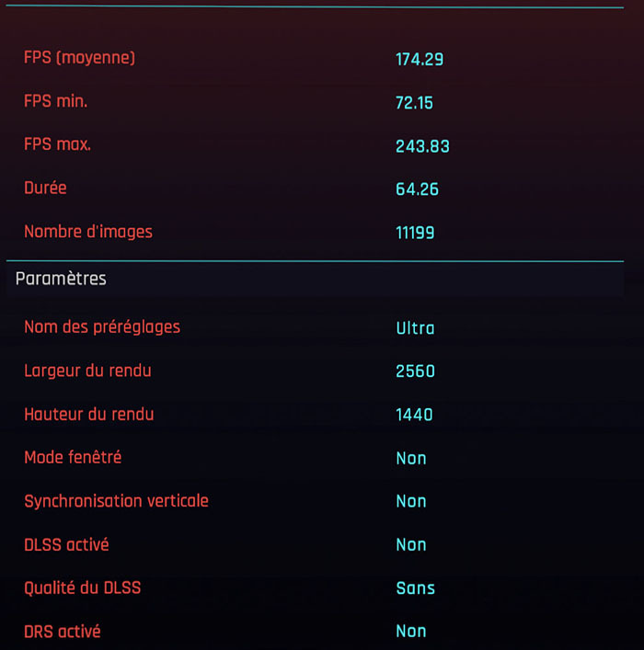The height and width of the screenshot is (650, 644).
Task: Click the Paramètres section header
Action: coord(61,278)
